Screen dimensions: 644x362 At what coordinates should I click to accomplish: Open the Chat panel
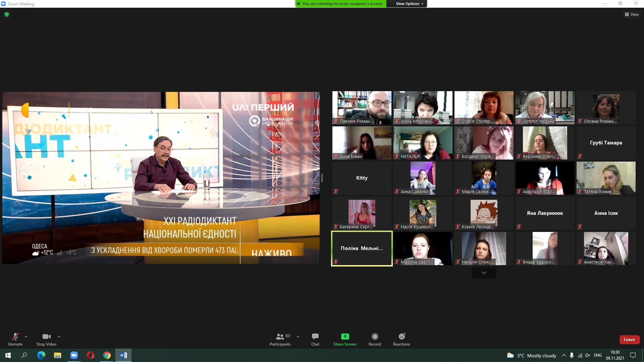[x=315, y=339]
